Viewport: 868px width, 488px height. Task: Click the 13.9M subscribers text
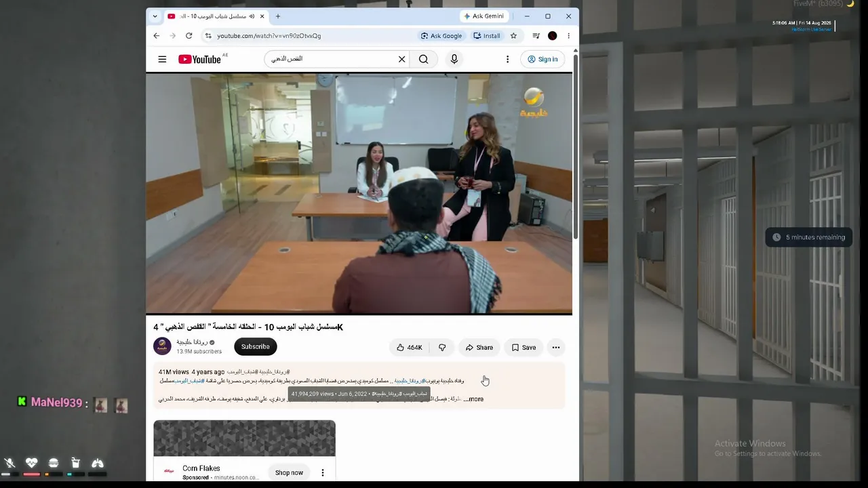point(199,352)
